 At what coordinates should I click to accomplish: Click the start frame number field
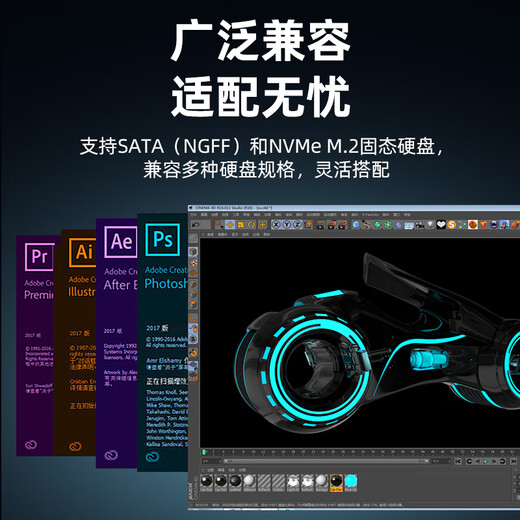click(211, 461)
